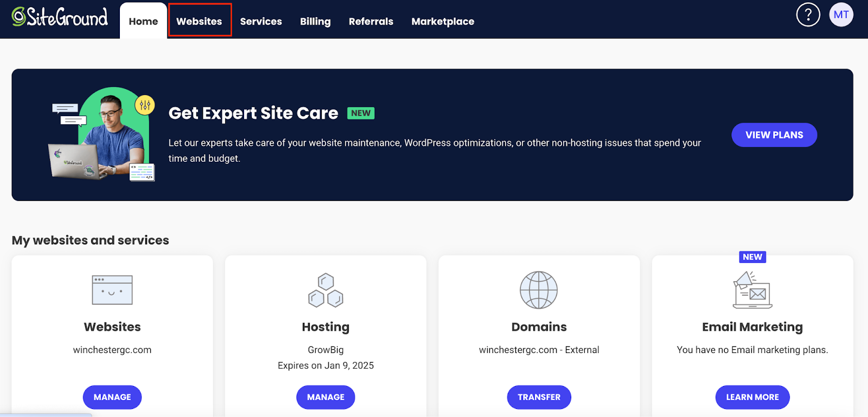
Task: Click the Websites browser-window card icon
Action: [x=112, y=290]
